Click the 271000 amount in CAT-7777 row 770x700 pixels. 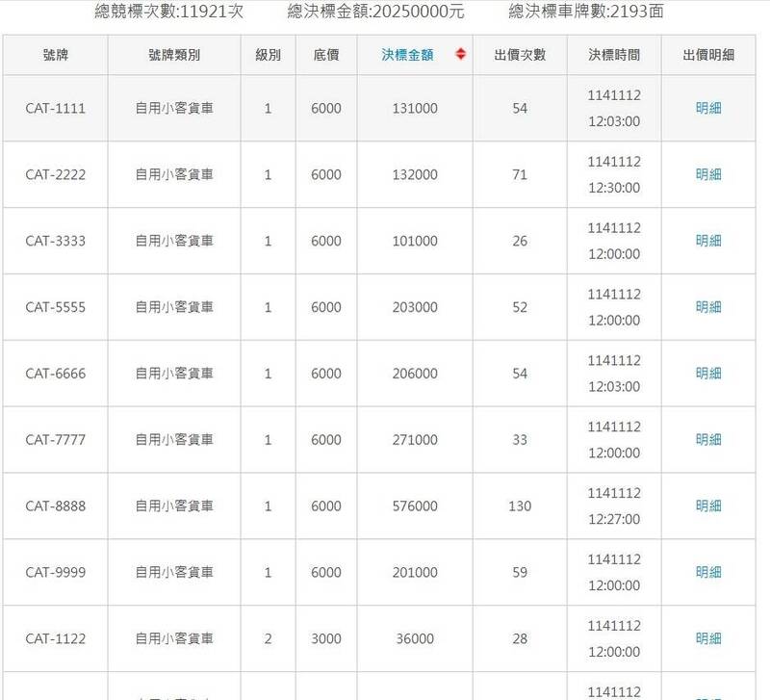pyautogui.click(x=415, y=440)
